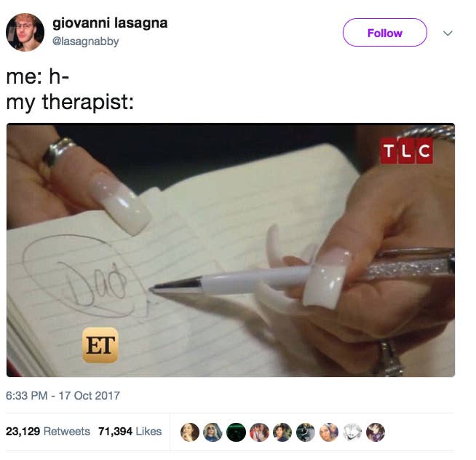476x460 pixels.
Task: Follow the @lasagnabby account
Action: [384, 33]
